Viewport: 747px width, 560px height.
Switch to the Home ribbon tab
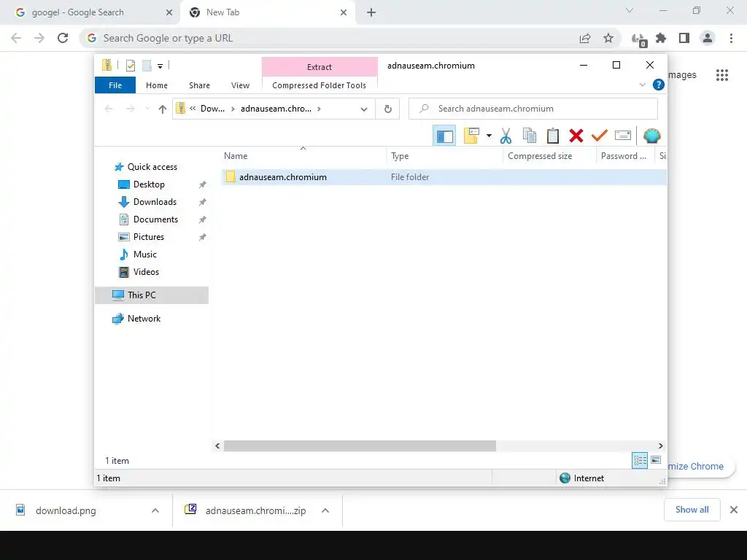[x=157, y=85]
